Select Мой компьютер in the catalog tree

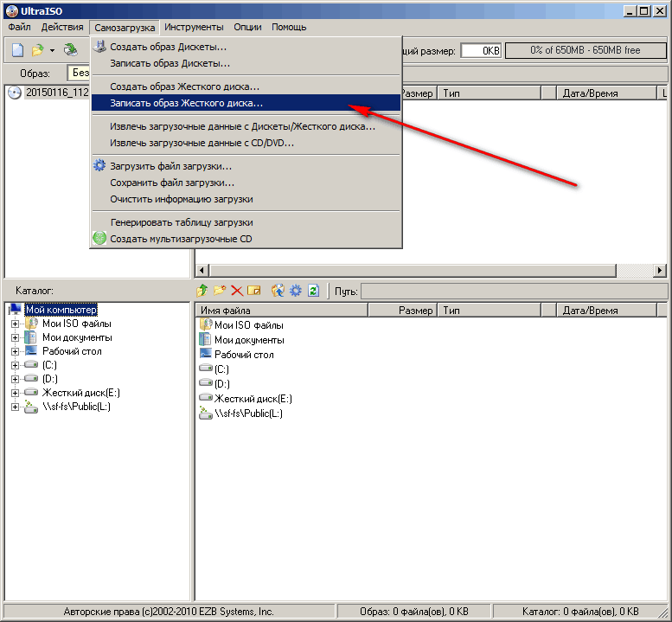pos(61,309)
